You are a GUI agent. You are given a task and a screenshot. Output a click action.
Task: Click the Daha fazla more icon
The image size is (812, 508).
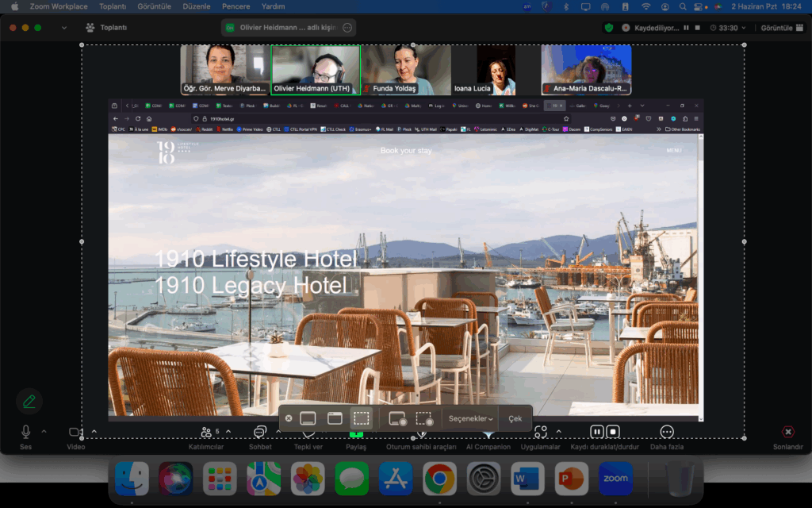point(667,433)
